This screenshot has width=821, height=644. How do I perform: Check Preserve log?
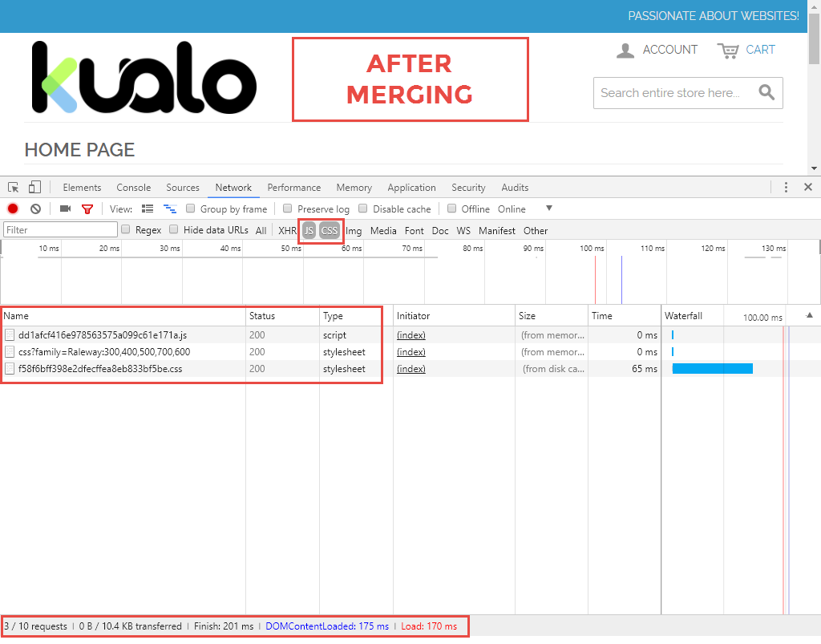pyautogui.click(x=287, y=209)
